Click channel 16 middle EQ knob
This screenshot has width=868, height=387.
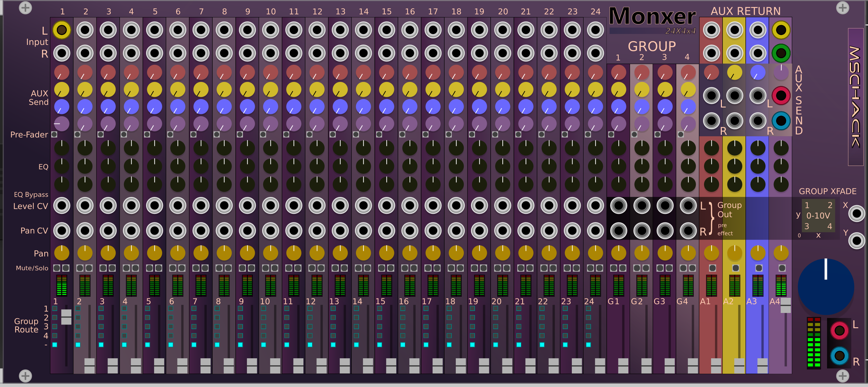pyautogui.click(x=410, y=166)
